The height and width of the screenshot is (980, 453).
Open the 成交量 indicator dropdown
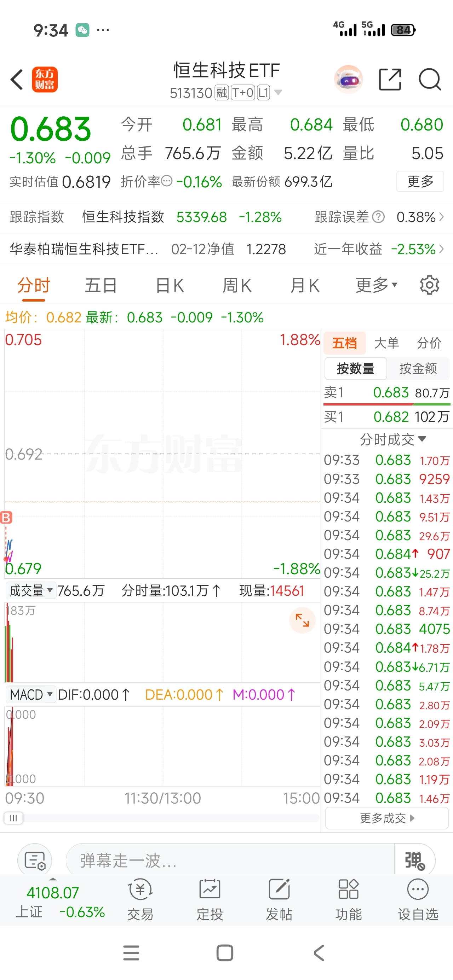(x=31, y=590)
